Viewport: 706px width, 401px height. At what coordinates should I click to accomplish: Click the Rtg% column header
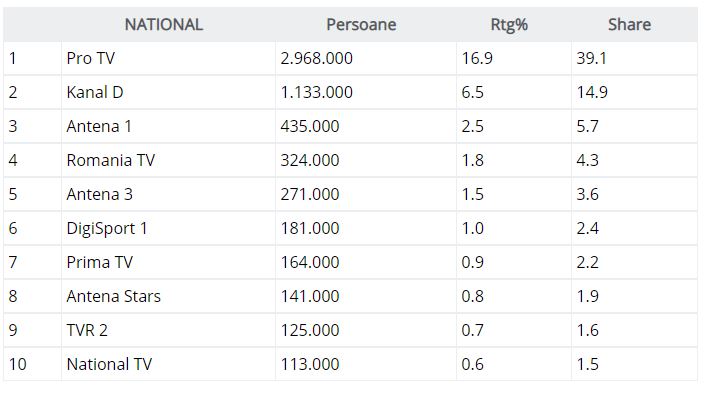point(509,25)
